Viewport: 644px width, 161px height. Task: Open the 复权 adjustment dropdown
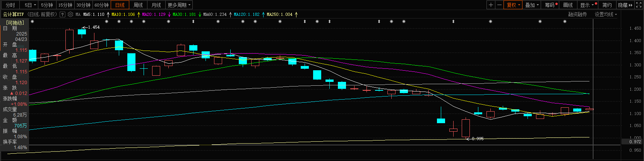514,5
